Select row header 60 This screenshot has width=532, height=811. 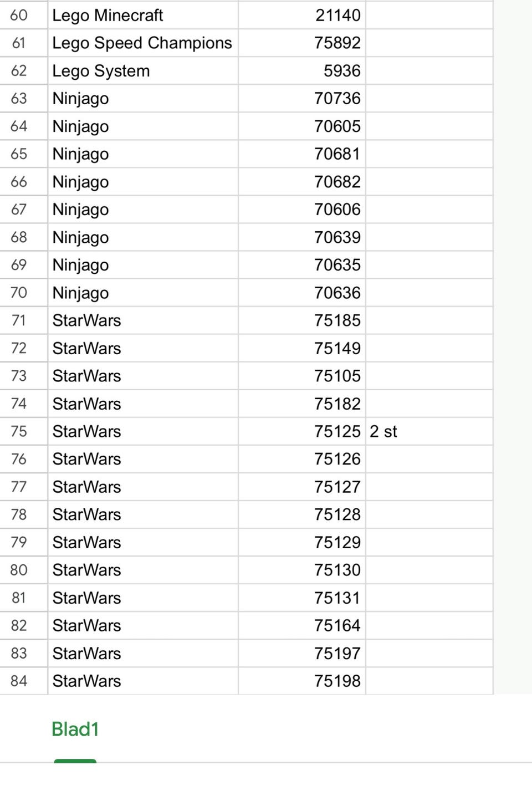(x=19, y=15)
